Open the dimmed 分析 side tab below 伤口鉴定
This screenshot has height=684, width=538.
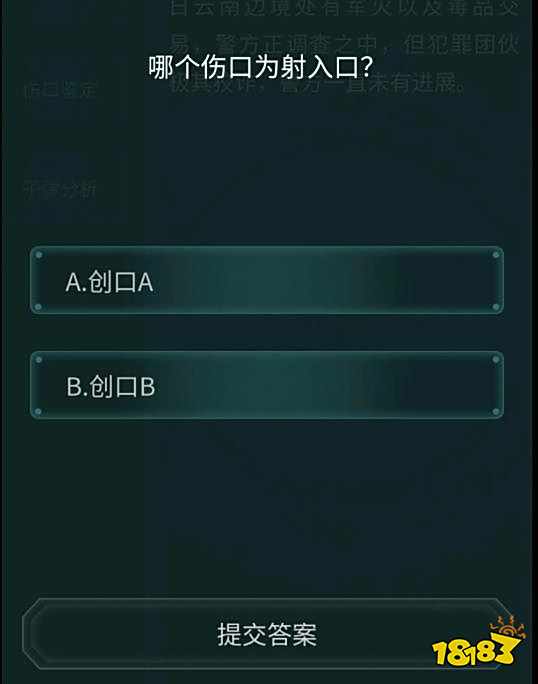coord(60,189)
